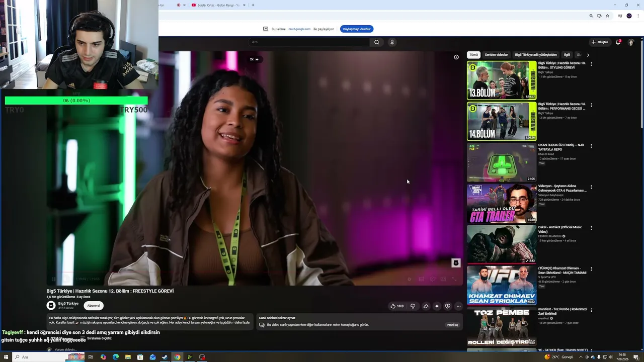The width and height of the screenshot is (644, 362).
Task: Open options for the 13. Bölüm video
Action: pyautogui.click(x=591, y=64)
